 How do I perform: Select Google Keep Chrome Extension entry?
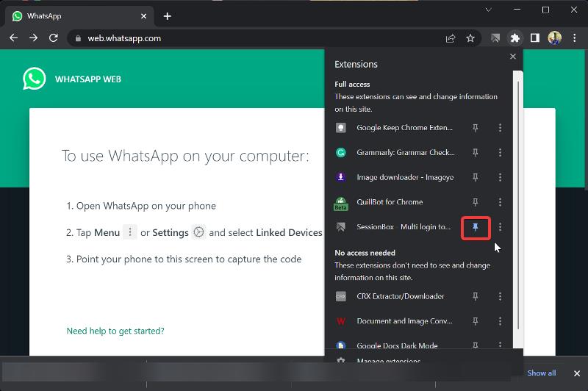(405, 128)
